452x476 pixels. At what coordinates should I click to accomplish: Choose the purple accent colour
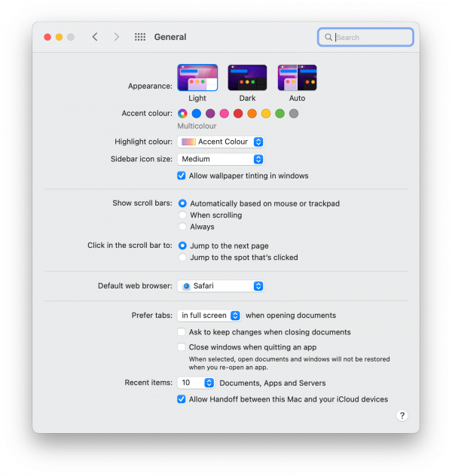[210, 114]
